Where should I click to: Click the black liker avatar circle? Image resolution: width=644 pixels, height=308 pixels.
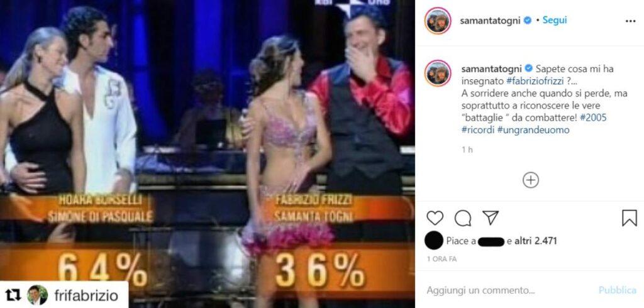pos(434,241)
